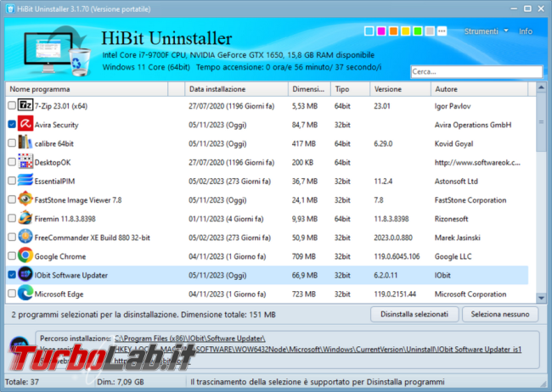Image resolution: width=552 pixels, height=392 pixels.
Task: Check the EssentialPIM checkbox
Action: tap(12, 181)
